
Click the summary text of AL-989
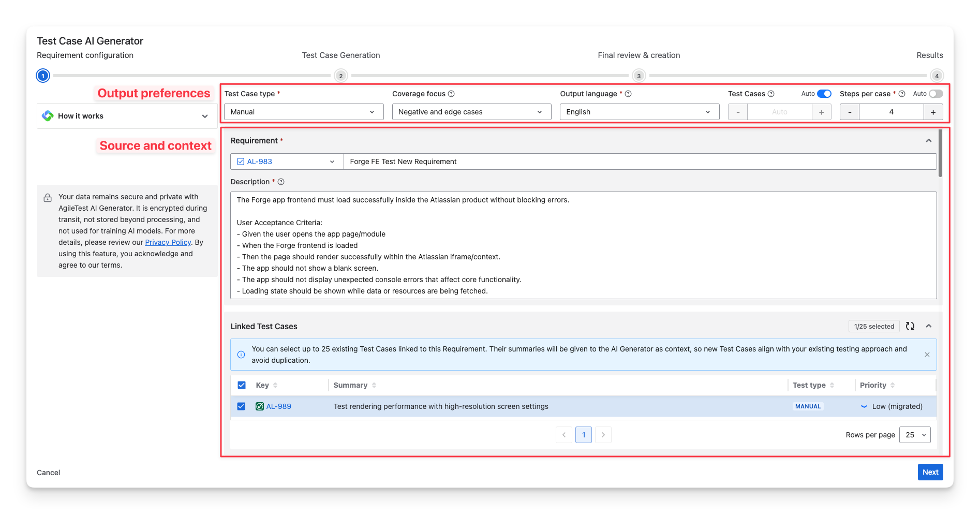click(441, 406)
